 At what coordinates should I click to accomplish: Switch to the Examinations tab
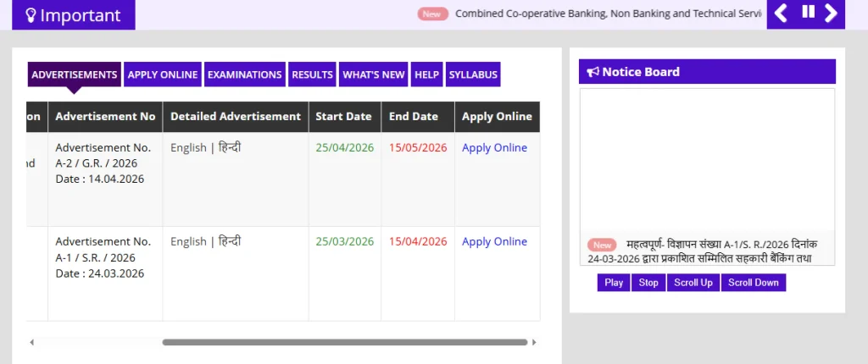244,74
